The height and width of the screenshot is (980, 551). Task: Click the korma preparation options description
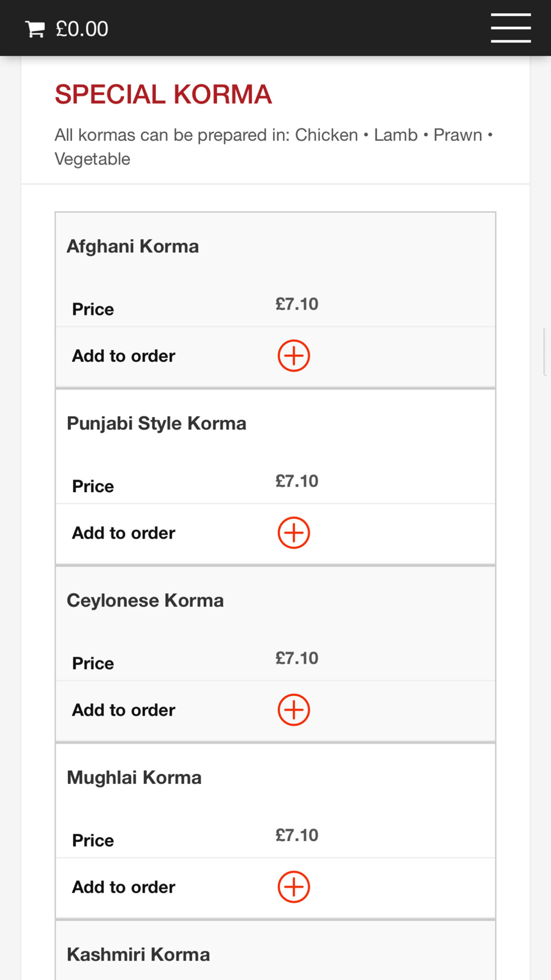click(274, 147)
